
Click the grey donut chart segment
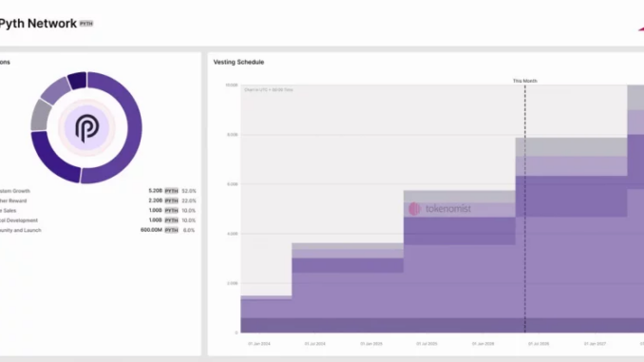pyautogui.click(x=40, y=116)
